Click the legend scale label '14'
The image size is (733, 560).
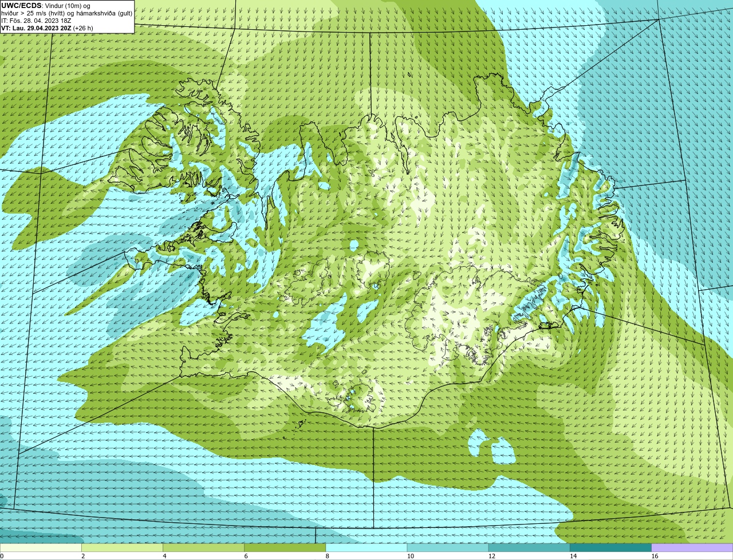[x=573, y=556]
